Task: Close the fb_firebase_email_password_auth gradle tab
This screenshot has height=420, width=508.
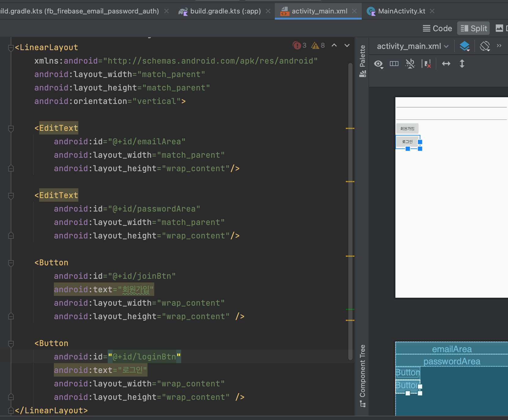Action: point(166,11)
